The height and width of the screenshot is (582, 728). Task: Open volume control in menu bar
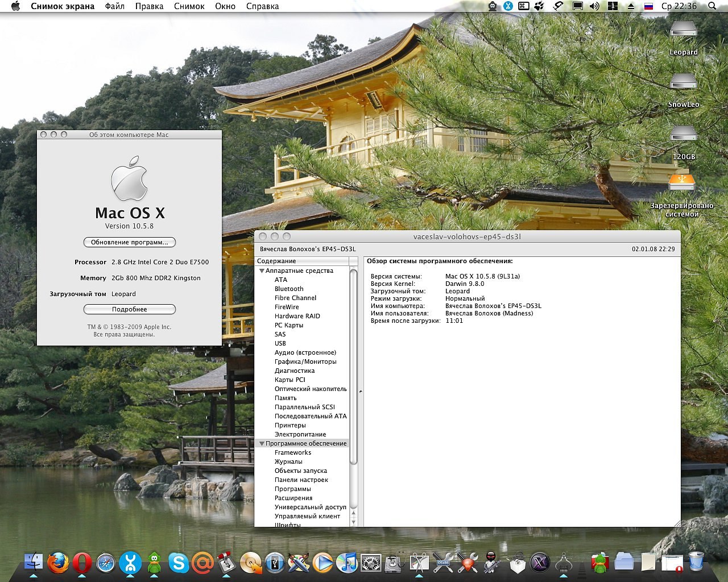tap(594, 6)
